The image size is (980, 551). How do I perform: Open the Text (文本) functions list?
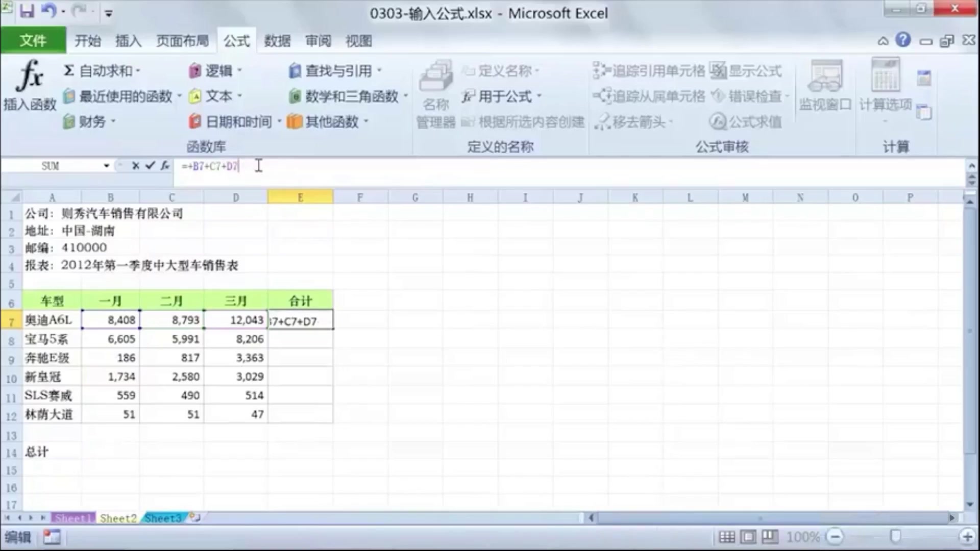[215, 96]
